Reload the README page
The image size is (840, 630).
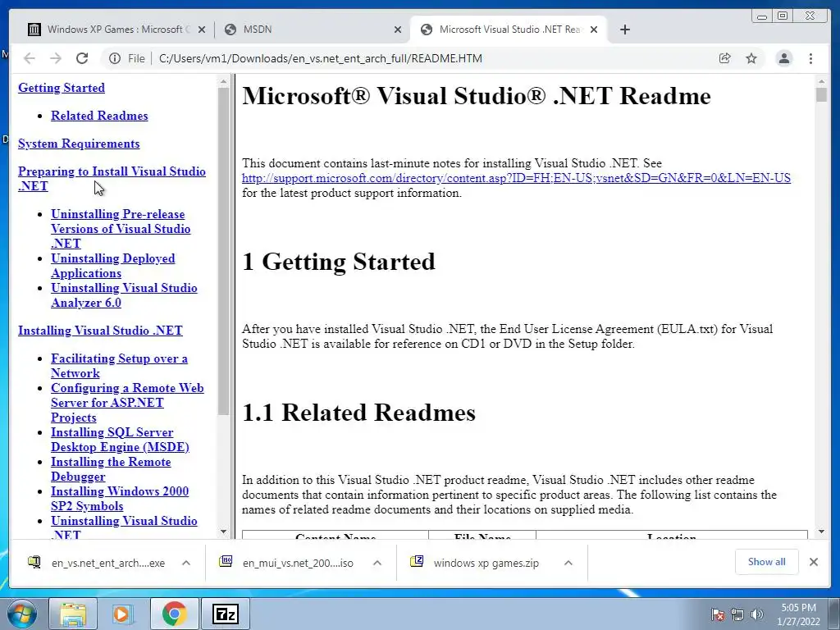82,58
